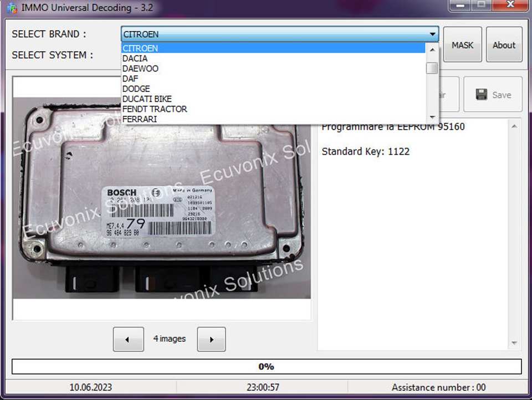Minimize the IMMO Universal Decoding window
Screen dimensions: 532x400
[460, 5]
